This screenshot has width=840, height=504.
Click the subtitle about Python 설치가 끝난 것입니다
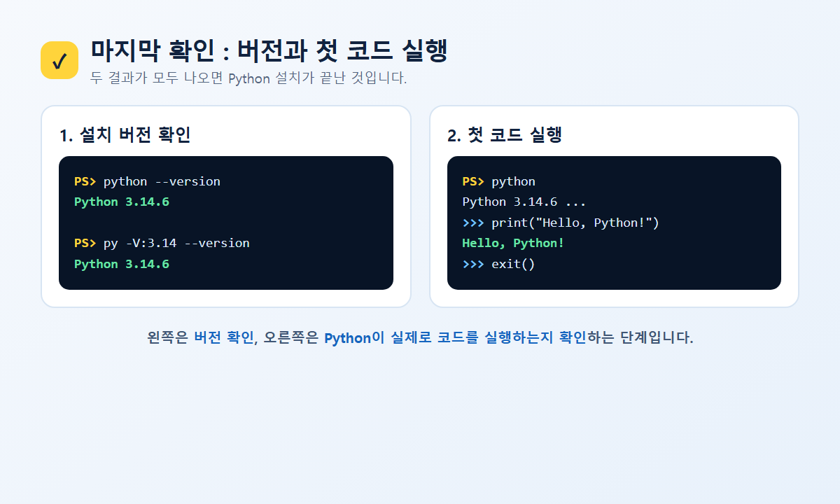tap(248, 78)
